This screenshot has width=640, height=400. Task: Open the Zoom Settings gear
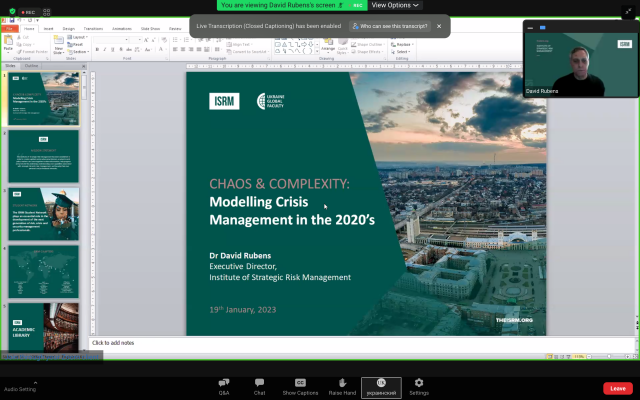pyautogui.click(x=418, y=384)
